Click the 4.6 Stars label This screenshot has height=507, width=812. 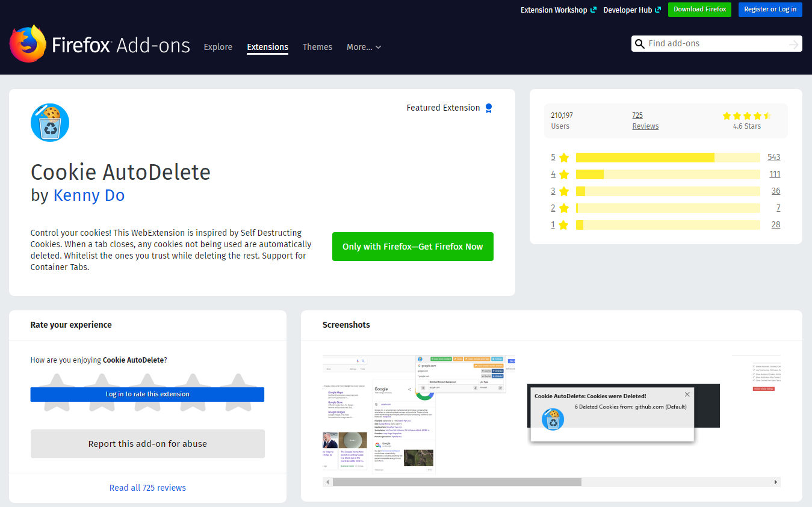pyautogui.click(x=747, y=126)
